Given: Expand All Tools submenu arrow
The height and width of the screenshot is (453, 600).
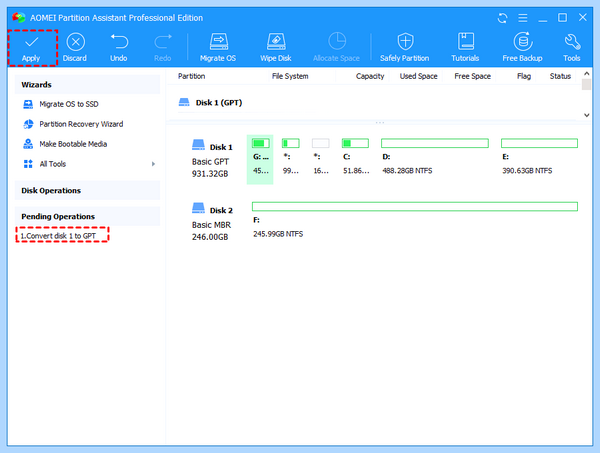Looking at the screenshot, I should point(153,164).
